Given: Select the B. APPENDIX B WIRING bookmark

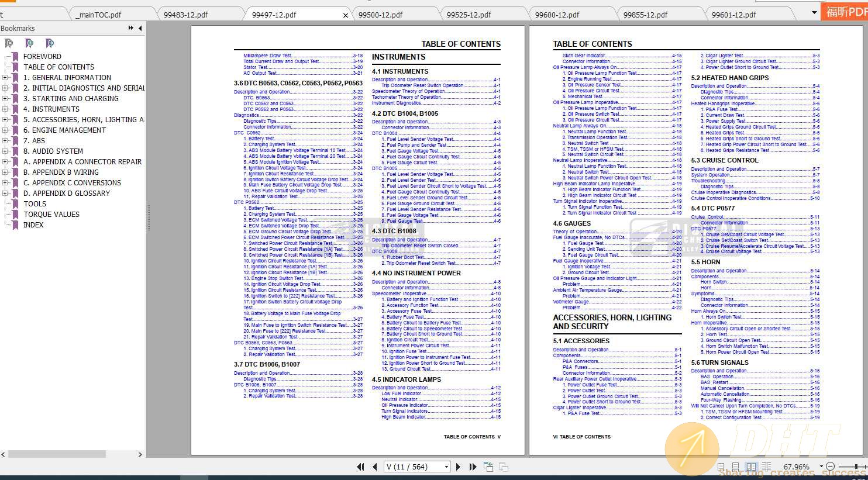Looking at the screenshot, I should pos(61,172).
